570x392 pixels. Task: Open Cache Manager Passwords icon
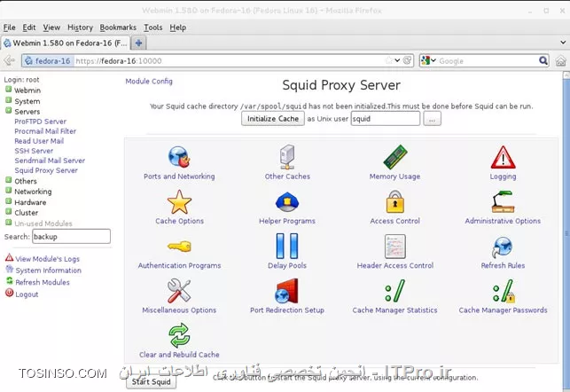(504, 291)
